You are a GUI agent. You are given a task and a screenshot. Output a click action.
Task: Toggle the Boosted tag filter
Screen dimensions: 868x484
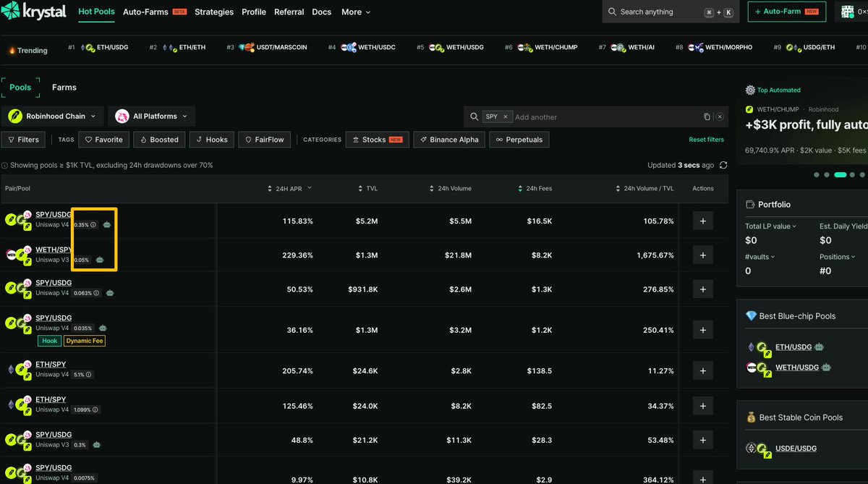tap(159, 140)
